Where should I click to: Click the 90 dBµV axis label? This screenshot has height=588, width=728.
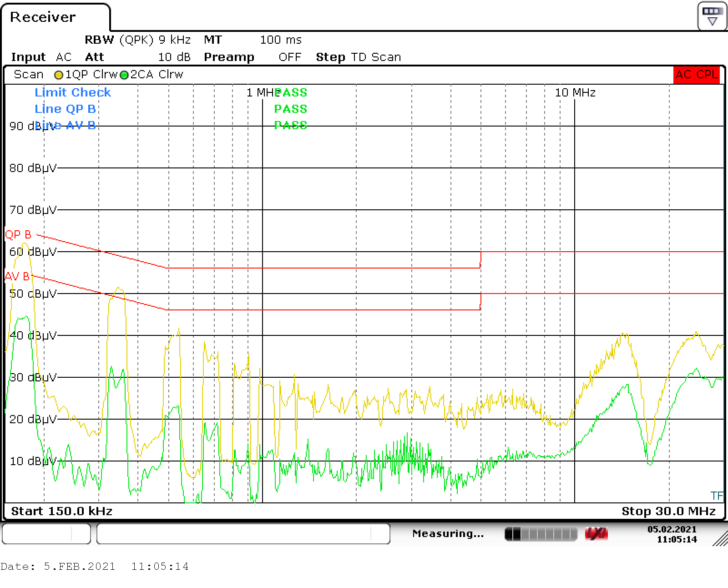(32, 126)
